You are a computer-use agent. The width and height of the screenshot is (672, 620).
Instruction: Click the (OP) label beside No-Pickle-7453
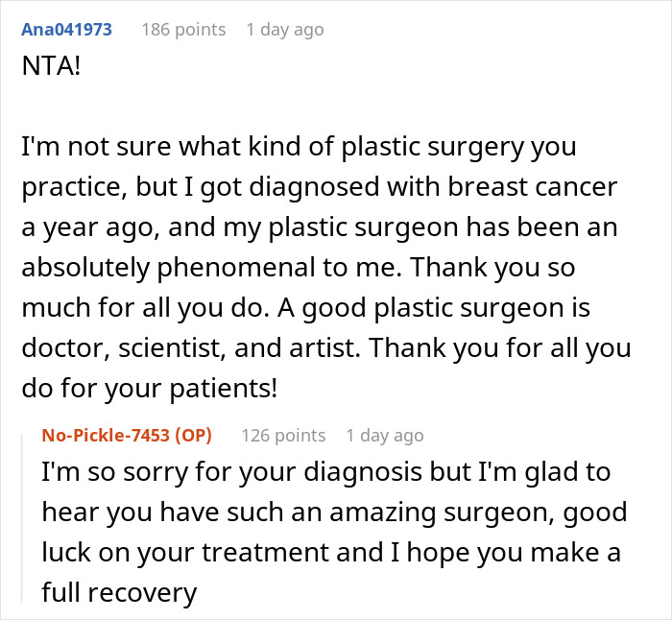[193, 435]
